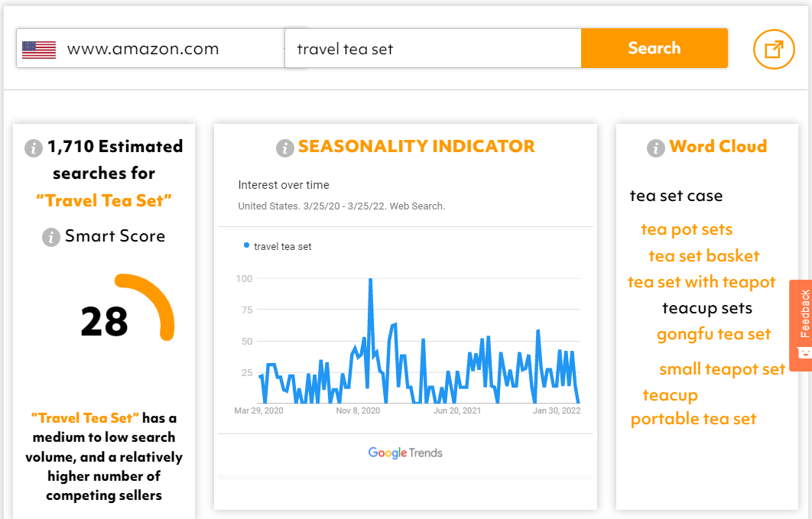Open the Feedback side tab
Screen dimensions: 812x519
coord(801,325)
